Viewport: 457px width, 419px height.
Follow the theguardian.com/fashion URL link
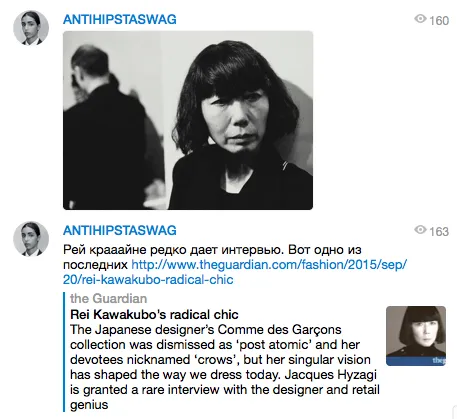[269, 265]
